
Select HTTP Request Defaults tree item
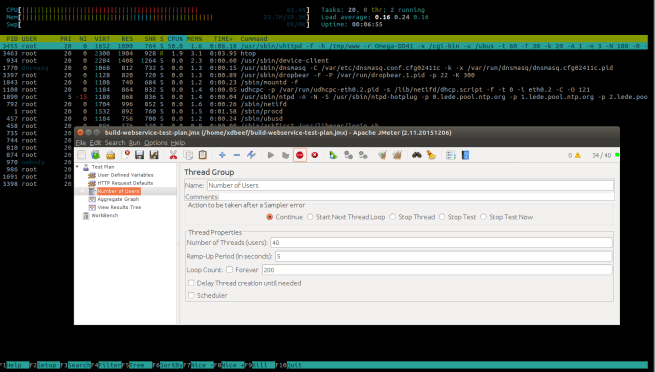tap(125, 183)
